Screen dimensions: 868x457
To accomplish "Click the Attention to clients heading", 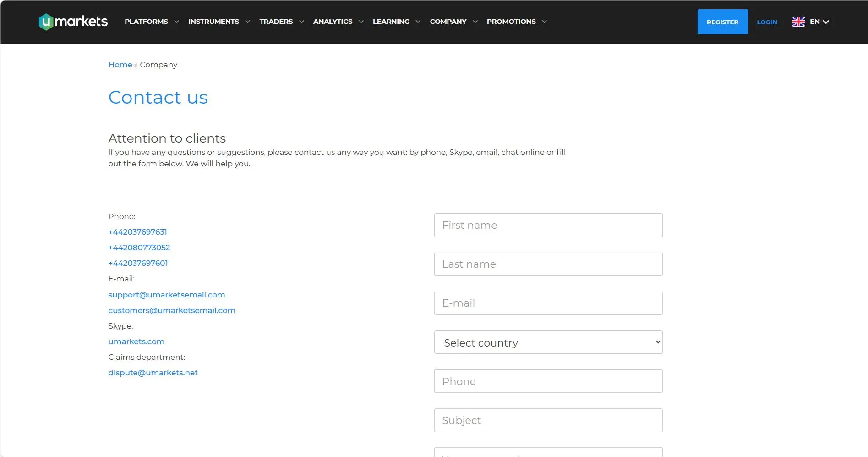I will (x=167, y=138).
